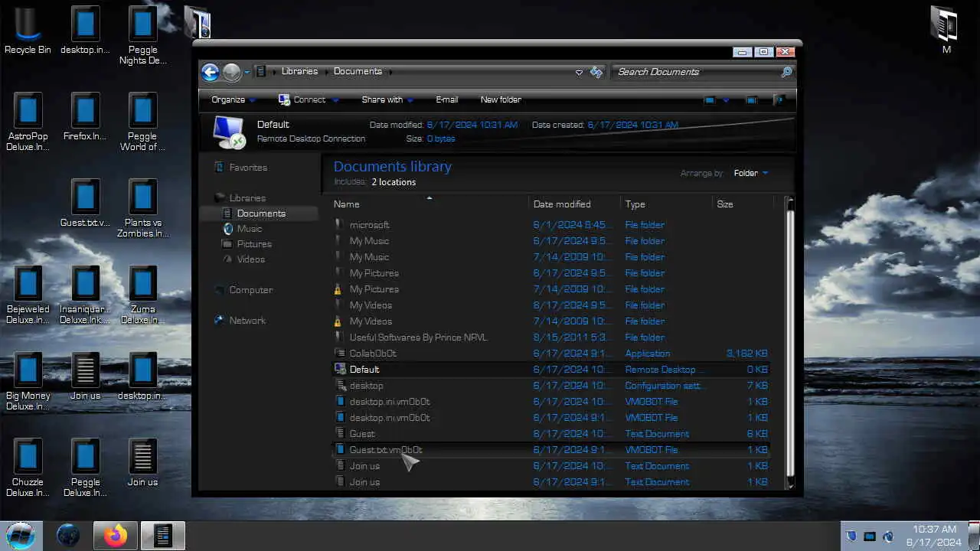Viewport: 980px width, 551px height.
Task: Click the Default file preview icon in details pane
Action: pos(229,132)
